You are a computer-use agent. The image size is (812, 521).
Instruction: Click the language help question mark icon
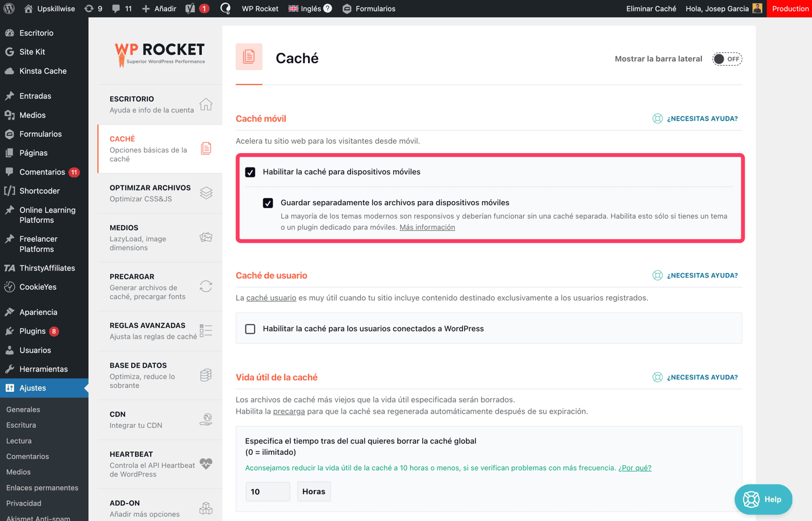[x=328, y=8]
